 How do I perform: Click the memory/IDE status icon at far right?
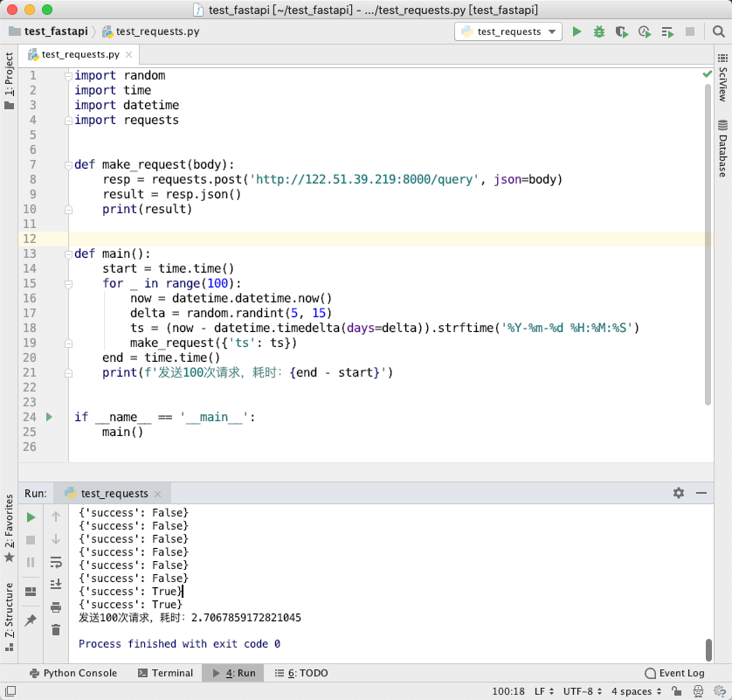[720, 691]
